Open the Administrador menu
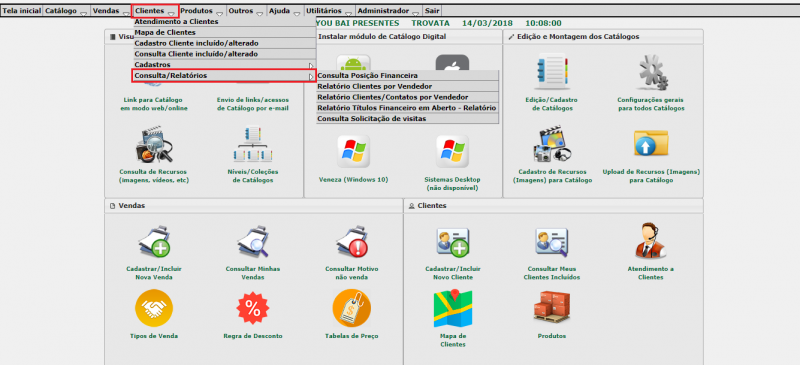The width and height of the screenshot is (800, 365). click(389, 11)
